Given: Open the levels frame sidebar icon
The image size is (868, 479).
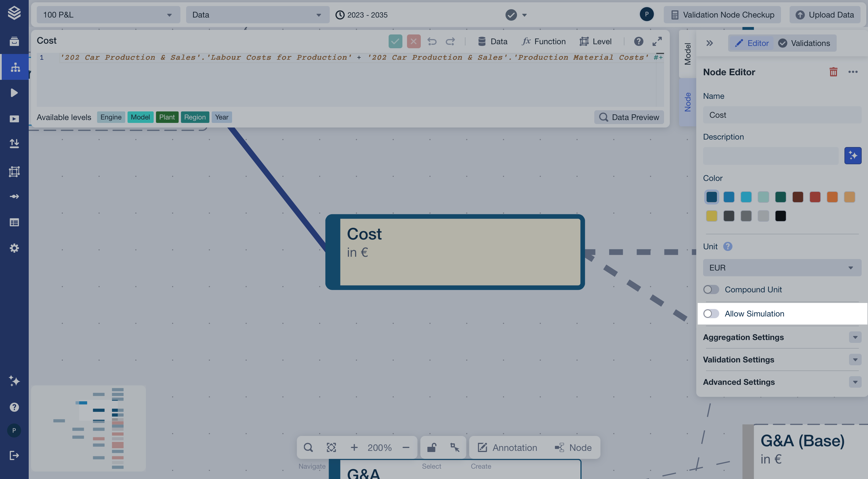Looking at the screenshot, I should click(x=14, y=171).
